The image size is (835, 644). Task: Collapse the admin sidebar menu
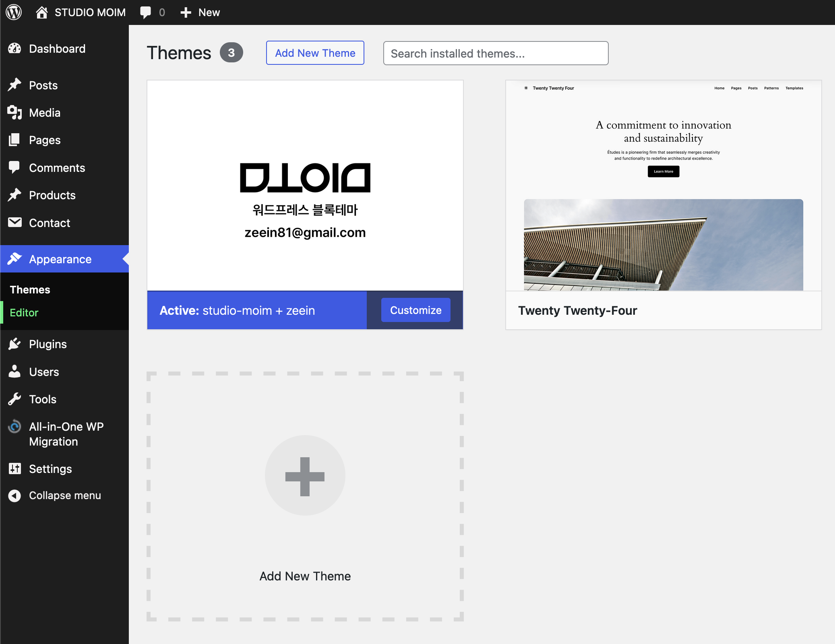pyautogui.click(x=64, y=495)
